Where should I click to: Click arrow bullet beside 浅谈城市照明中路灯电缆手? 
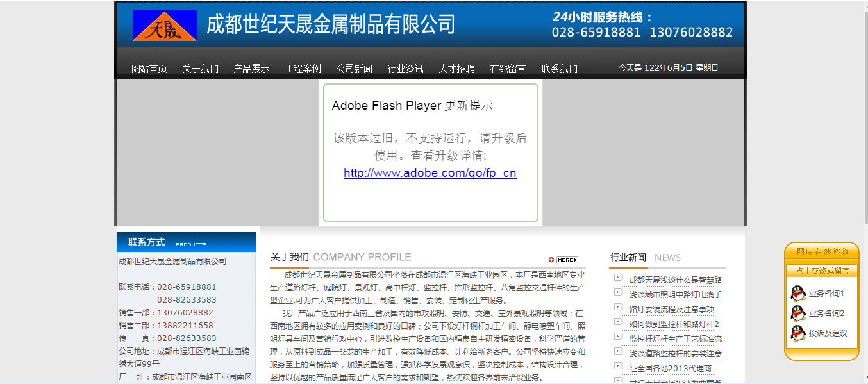point(618,292)
